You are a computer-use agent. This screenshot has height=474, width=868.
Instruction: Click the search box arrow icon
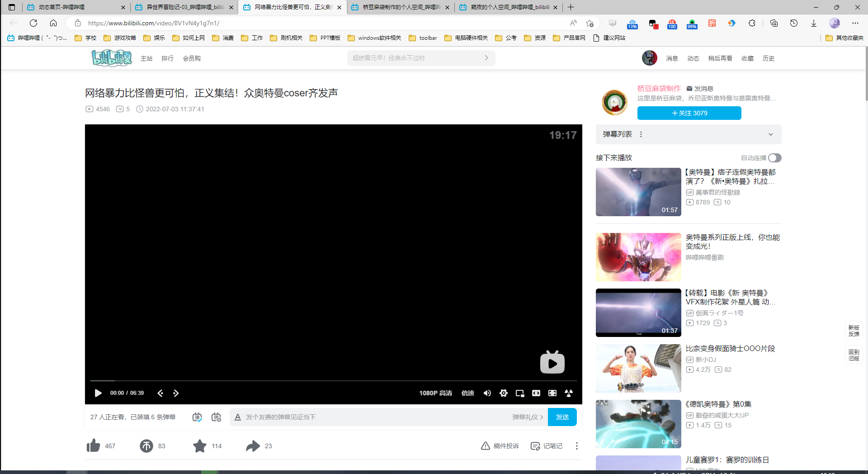486,58
